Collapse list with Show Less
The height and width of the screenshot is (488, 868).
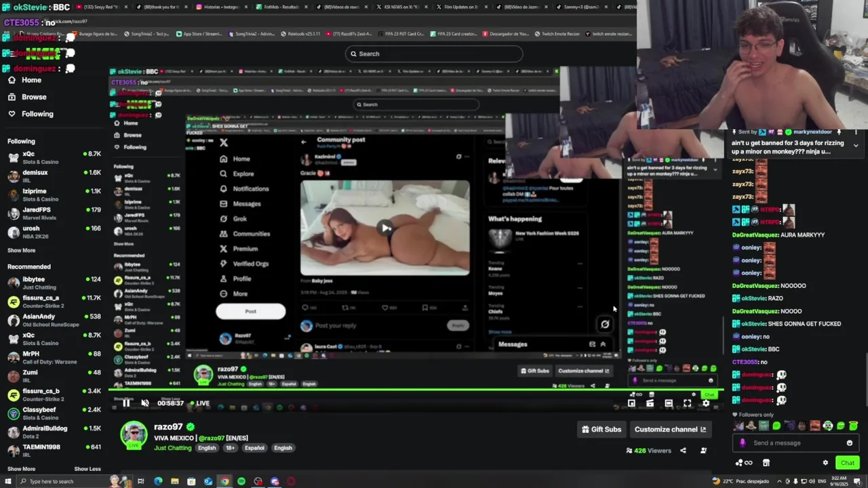87,469
